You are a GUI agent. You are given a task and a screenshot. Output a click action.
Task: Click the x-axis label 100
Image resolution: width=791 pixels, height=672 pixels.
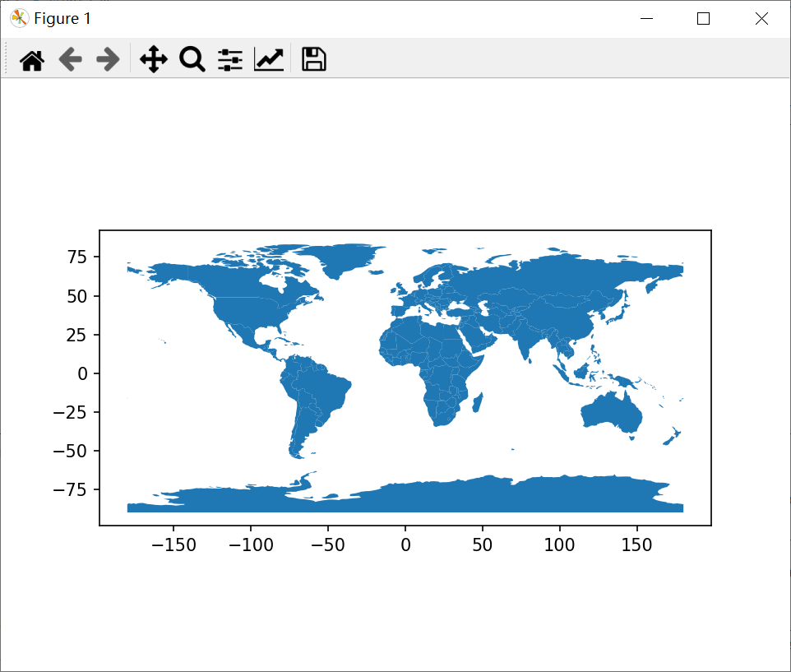tap(559, 545)
